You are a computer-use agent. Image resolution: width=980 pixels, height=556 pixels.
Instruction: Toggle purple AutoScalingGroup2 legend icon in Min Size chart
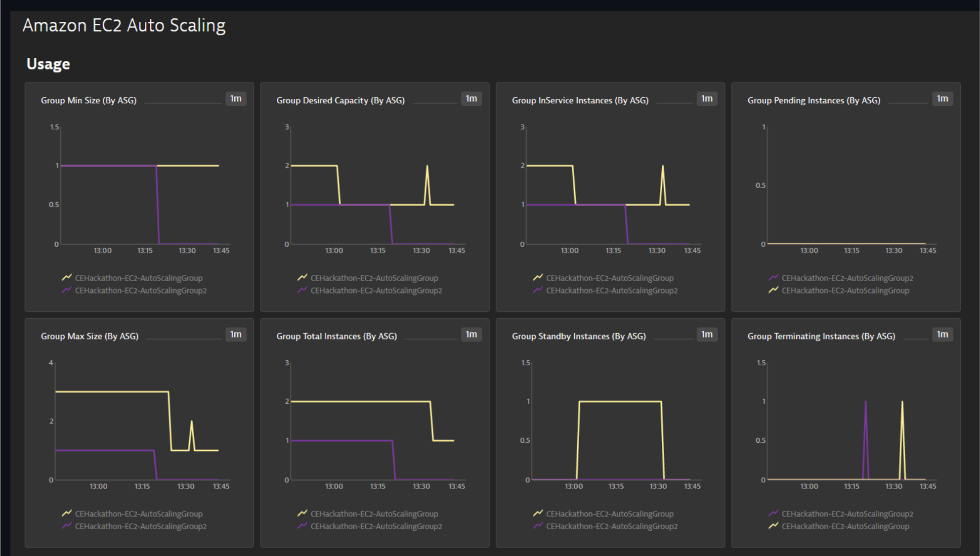(67, 290)
